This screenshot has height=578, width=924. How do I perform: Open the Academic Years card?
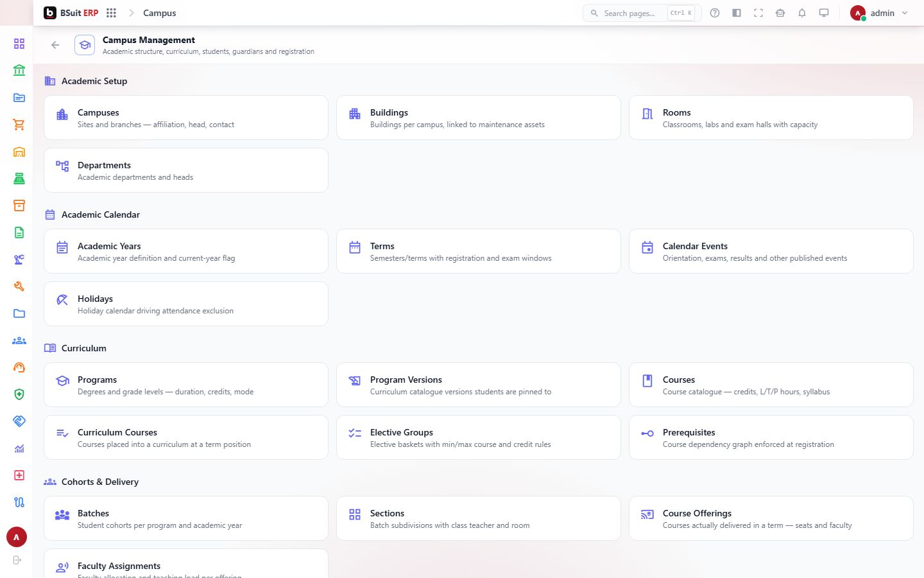point(186,251)
